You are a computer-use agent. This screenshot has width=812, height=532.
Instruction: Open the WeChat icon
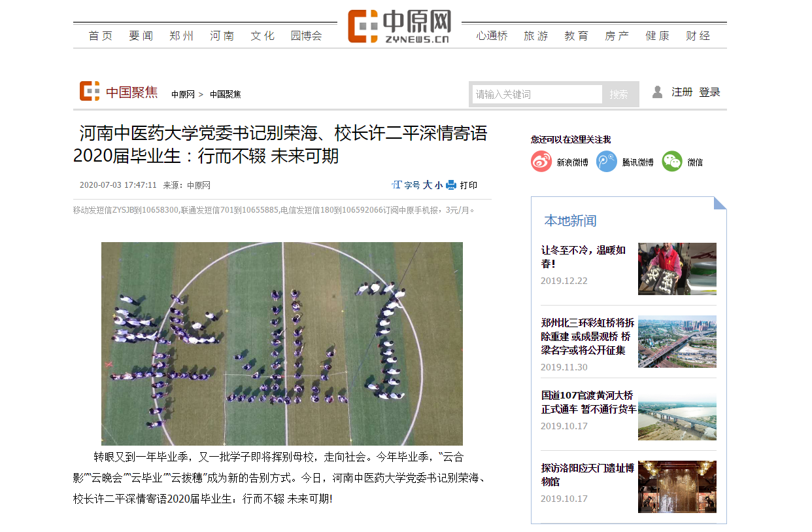[672, 162]
